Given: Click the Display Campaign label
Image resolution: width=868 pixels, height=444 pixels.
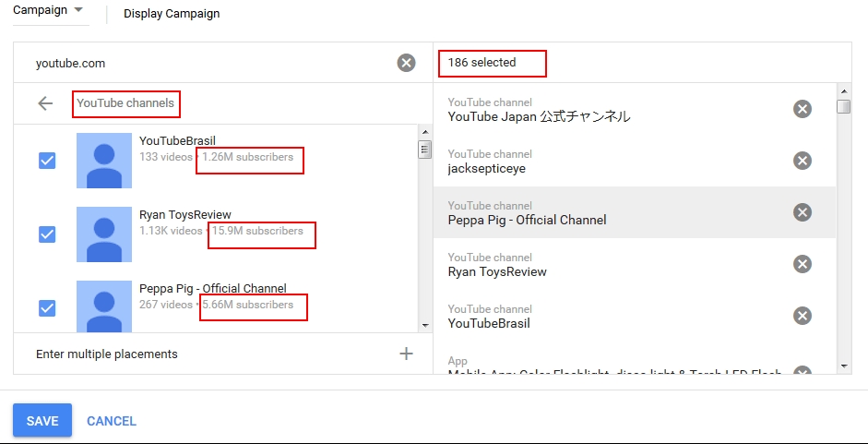Looking at the screenshot, I should [172, 14].
